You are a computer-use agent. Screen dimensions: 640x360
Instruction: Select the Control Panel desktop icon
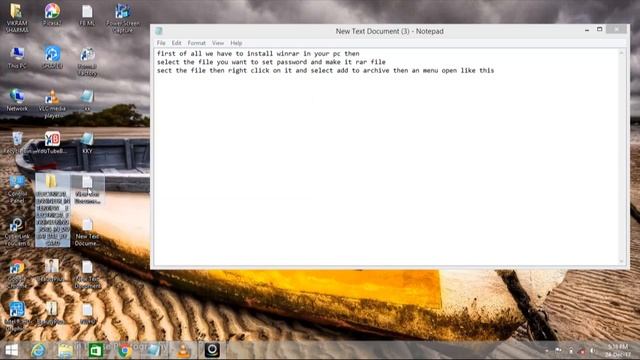coord(17,190)
